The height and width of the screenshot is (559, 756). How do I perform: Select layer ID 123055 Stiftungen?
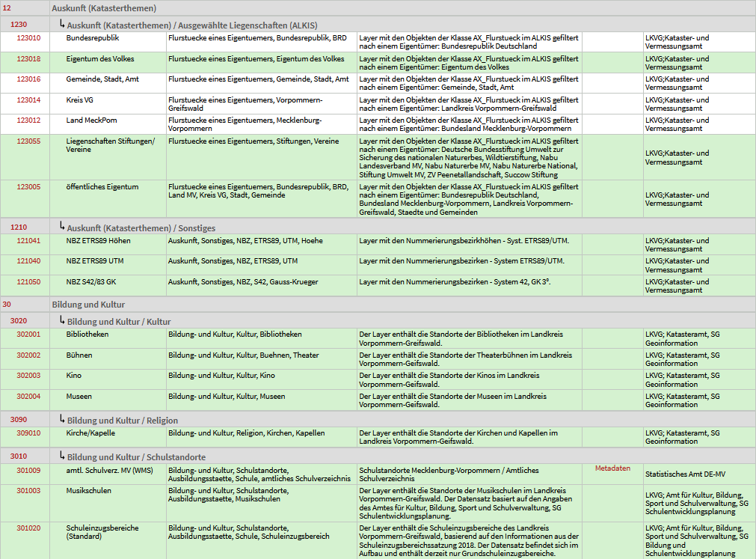[28, 141]
